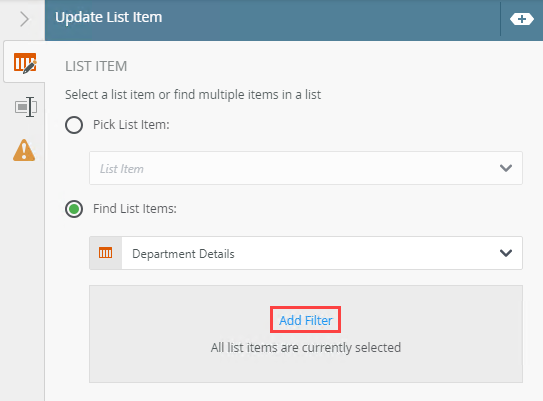Select the Find List Items radio button
This screenshot has height=401, width=543.
pyautogui.click(x=74, y=209)
